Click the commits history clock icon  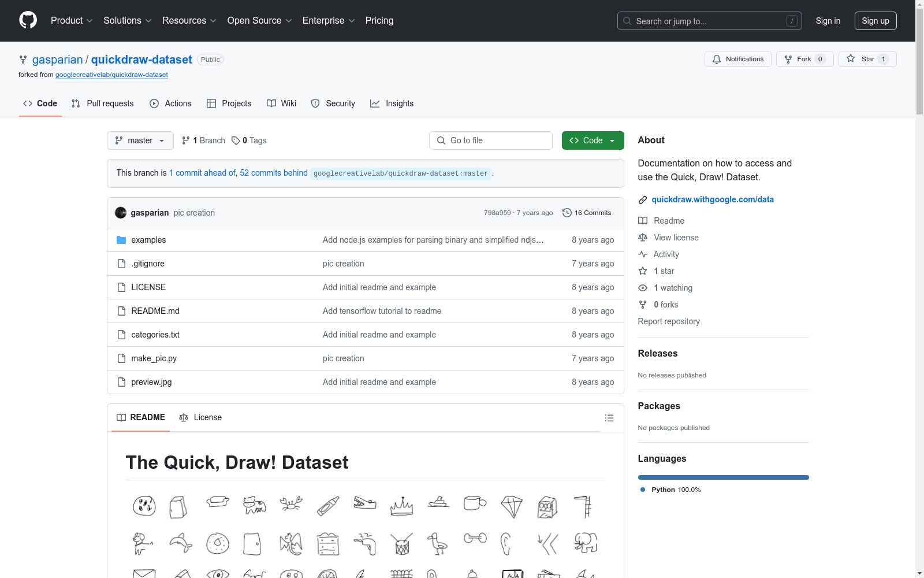tap(567, 213)
